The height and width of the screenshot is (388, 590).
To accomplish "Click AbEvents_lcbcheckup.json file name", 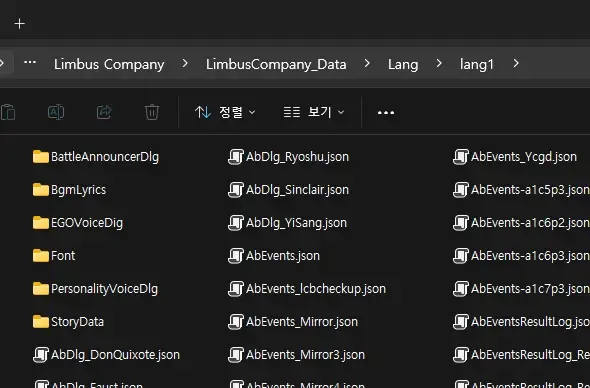I will [x=316, y=289].
